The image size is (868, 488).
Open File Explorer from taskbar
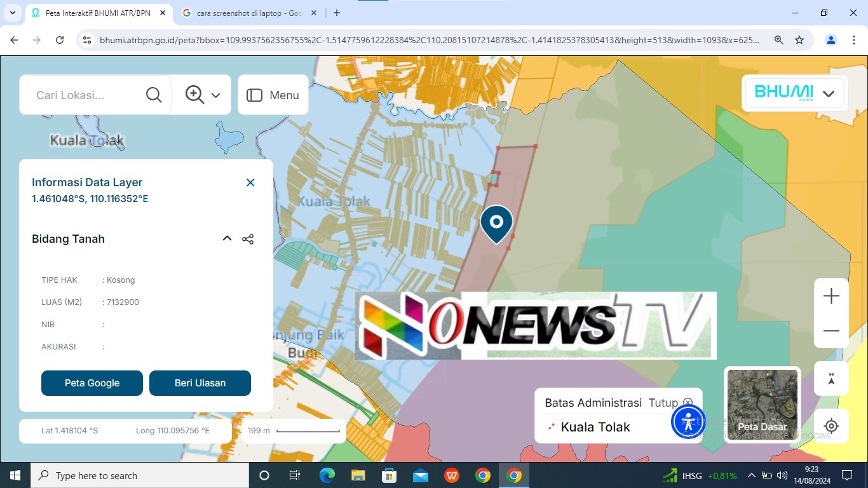[358, 475]
